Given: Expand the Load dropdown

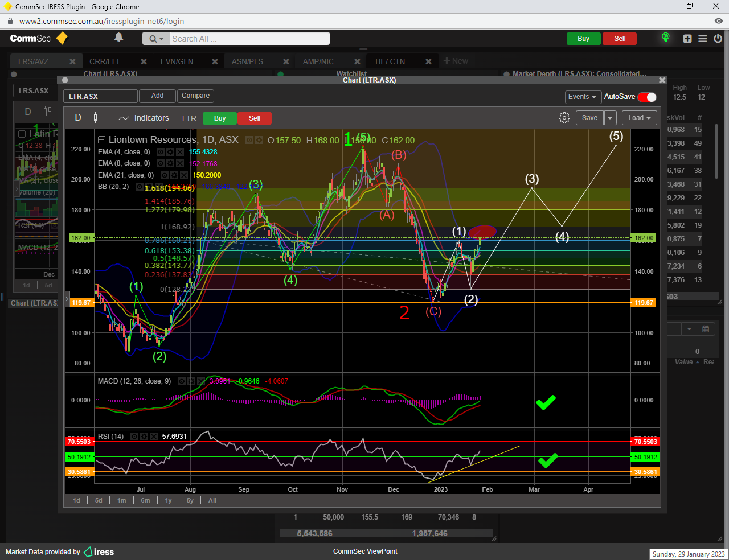Looking at the screenshot, I should click(x=639, y=118).
